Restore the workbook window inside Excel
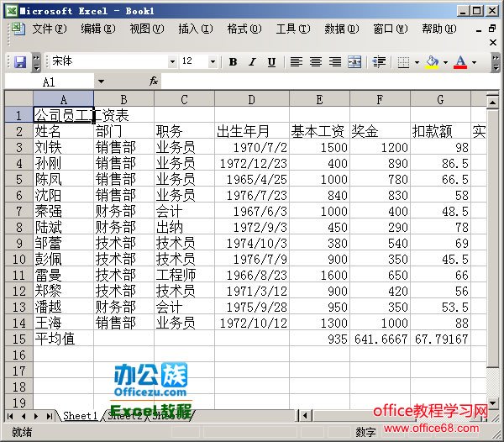The height and width of the screenshot is (442, 504). (492, 29)
